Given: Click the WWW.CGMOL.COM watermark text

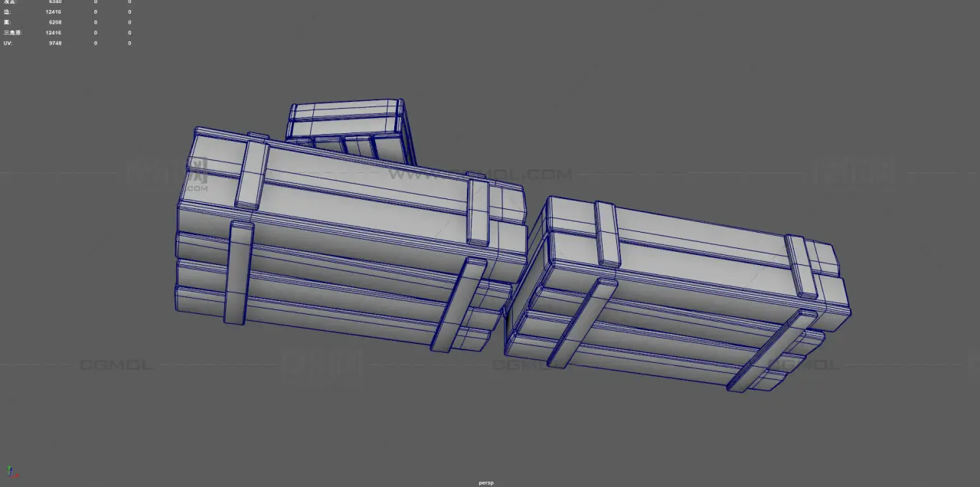Looking at the screenshot, I should click(x=479, y=175).
